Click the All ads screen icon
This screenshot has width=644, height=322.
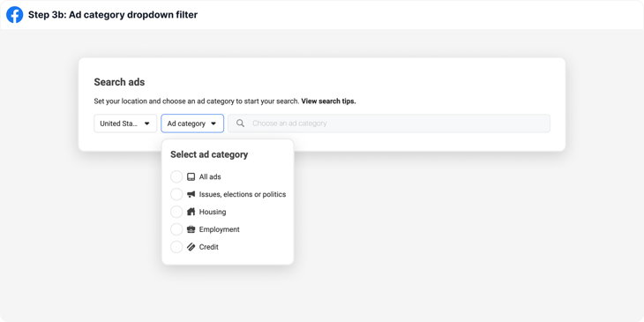click(191, 177)
